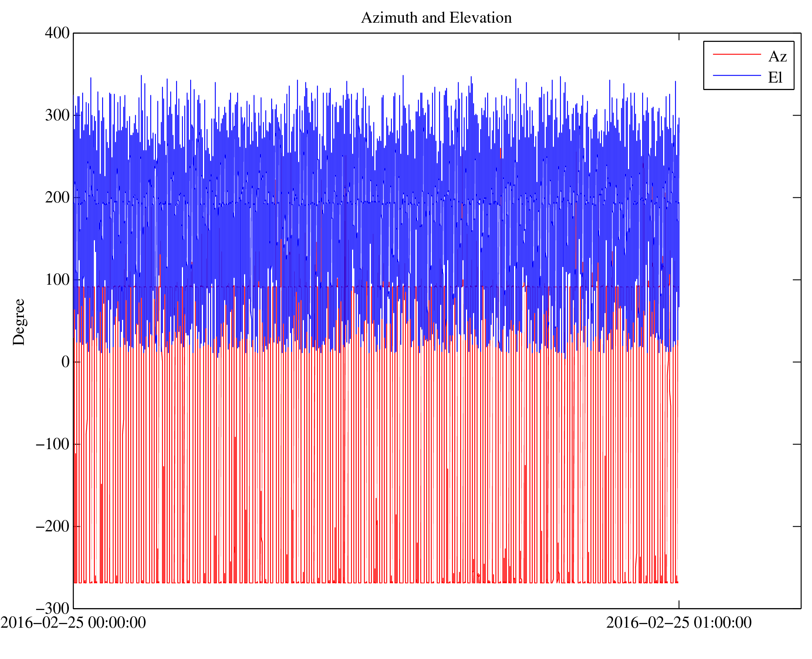Screen dimensions: 812x659
Task: Click the 01:00:00 tick mark on bottom axis
Action: pyautogui.click(x=679, y=604)
